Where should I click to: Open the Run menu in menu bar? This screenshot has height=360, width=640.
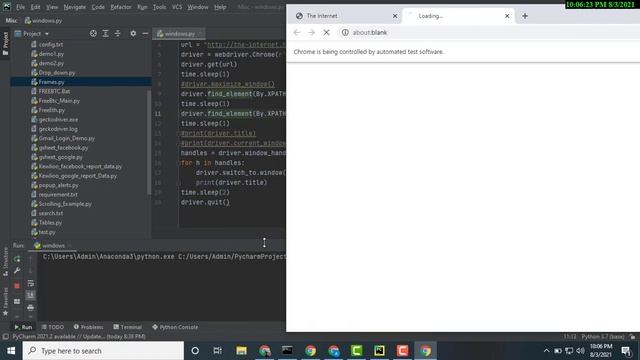[x=142, y=7]
